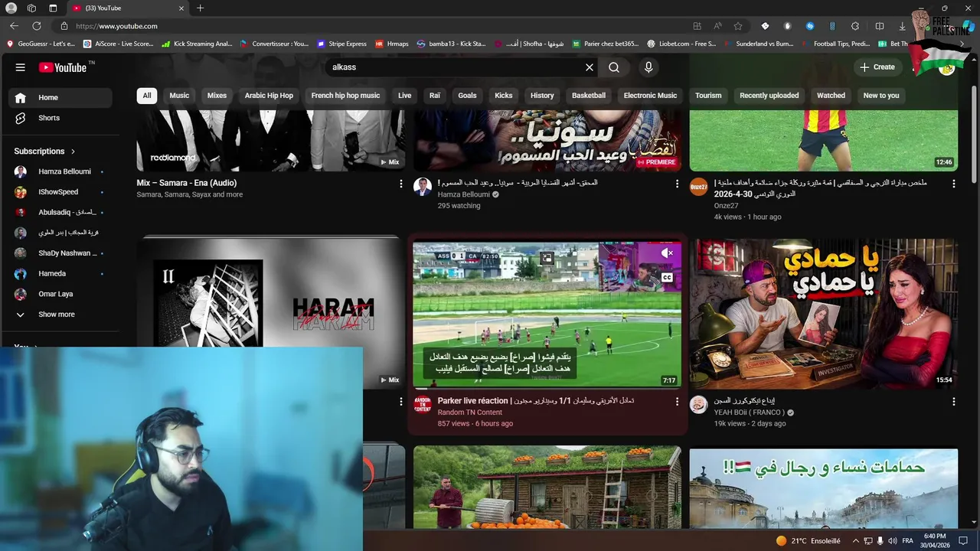Click Random TN Content channel name
Image resolution: width=980 pixels, height=551 pixels.
470,412
